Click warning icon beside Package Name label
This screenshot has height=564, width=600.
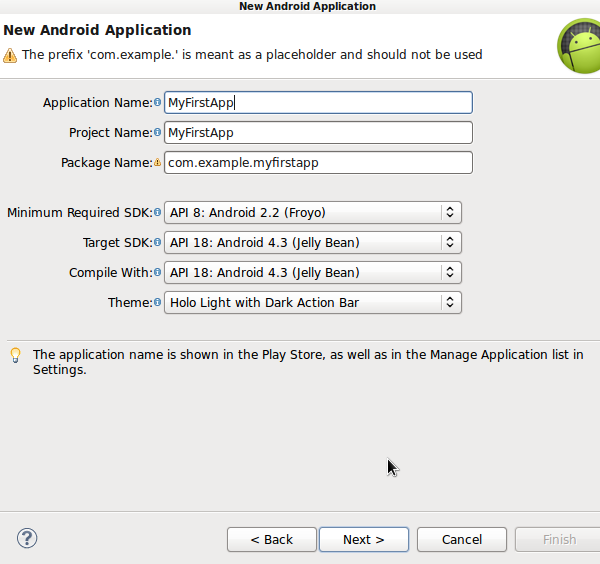point(157,163)
